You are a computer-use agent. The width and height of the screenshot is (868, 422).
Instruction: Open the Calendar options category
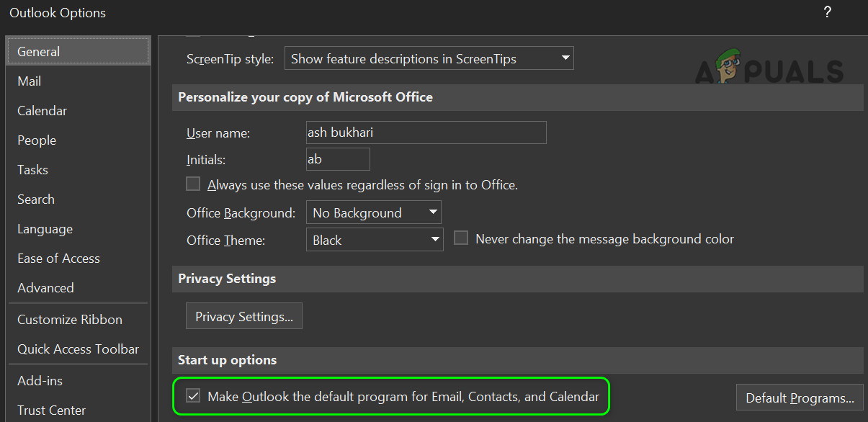42,111
